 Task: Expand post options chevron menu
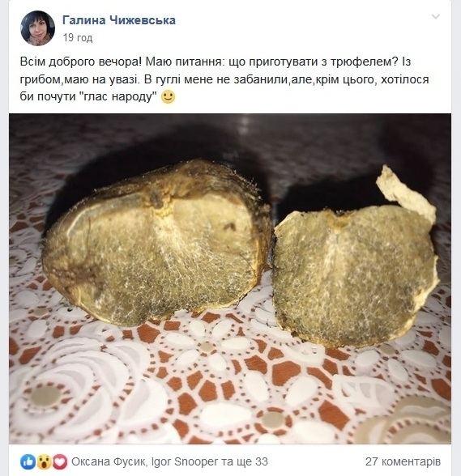[435, 17]
